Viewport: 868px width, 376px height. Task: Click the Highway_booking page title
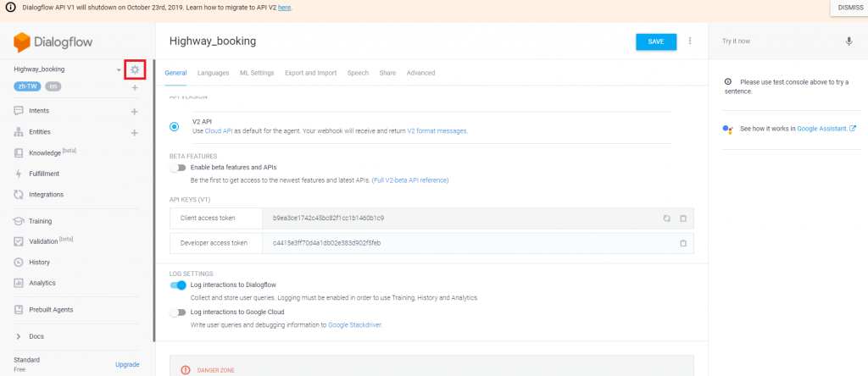[213, 41]
